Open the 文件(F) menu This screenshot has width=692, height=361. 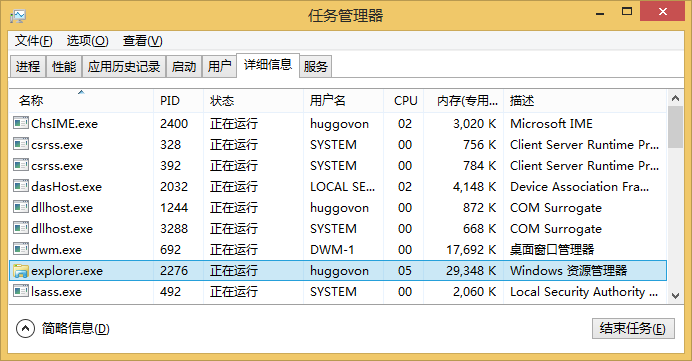point(34,41)
